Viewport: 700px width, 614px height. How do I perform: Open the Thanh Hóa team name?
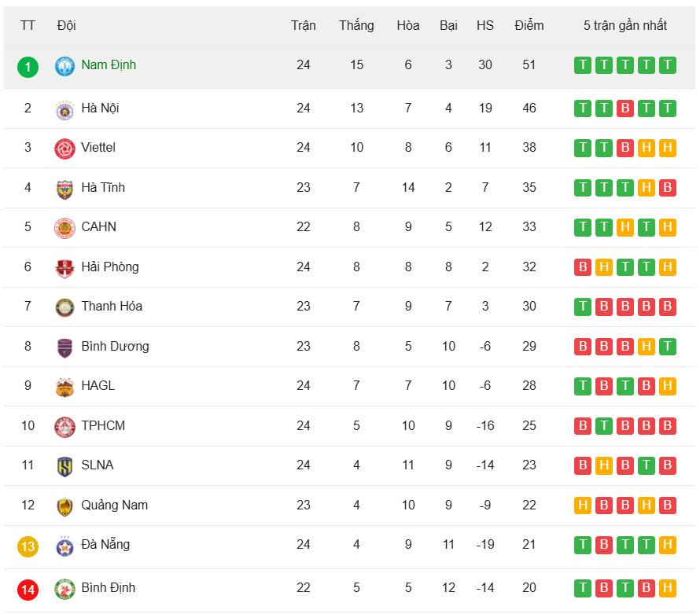(112, 306)
